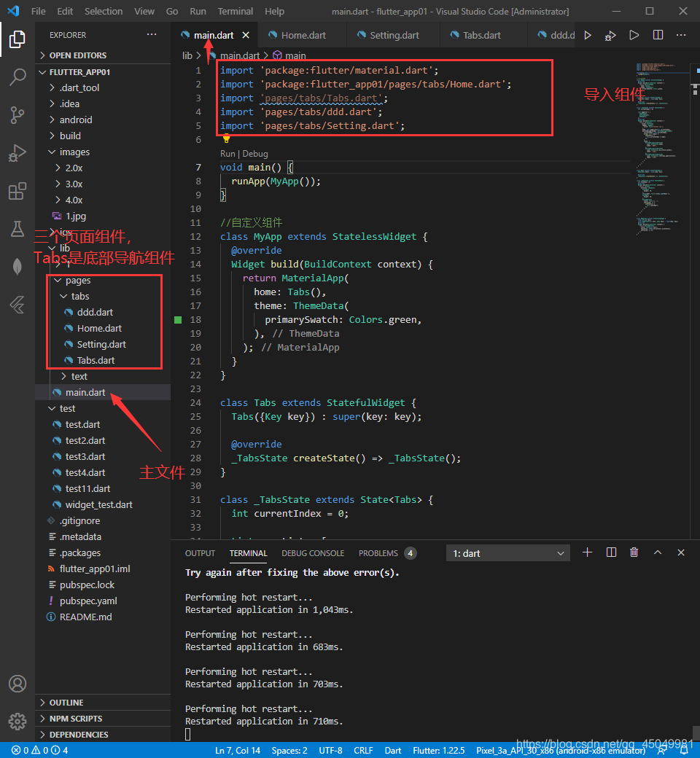Switch to the Tabs.dart editor tab
This screenshot has height=758, width=700.
481,35
